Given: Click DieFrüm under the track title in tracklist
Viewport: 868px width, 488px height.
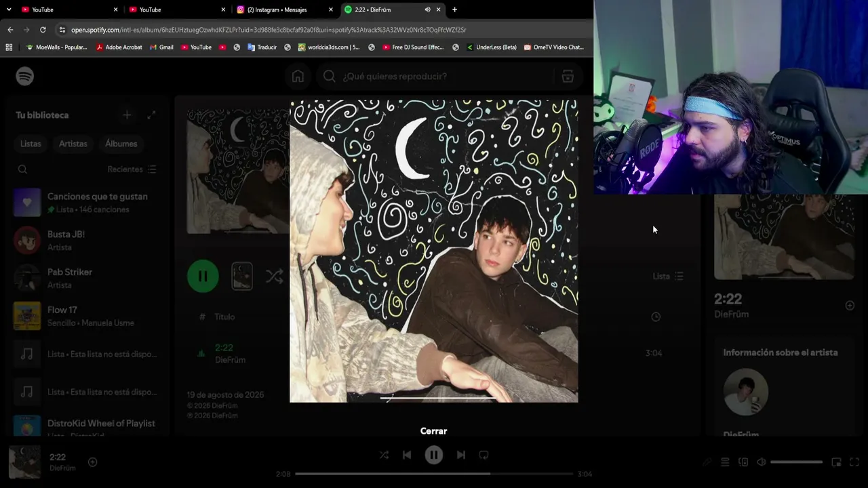Looking at the screenshot, I should click(230, 360).
